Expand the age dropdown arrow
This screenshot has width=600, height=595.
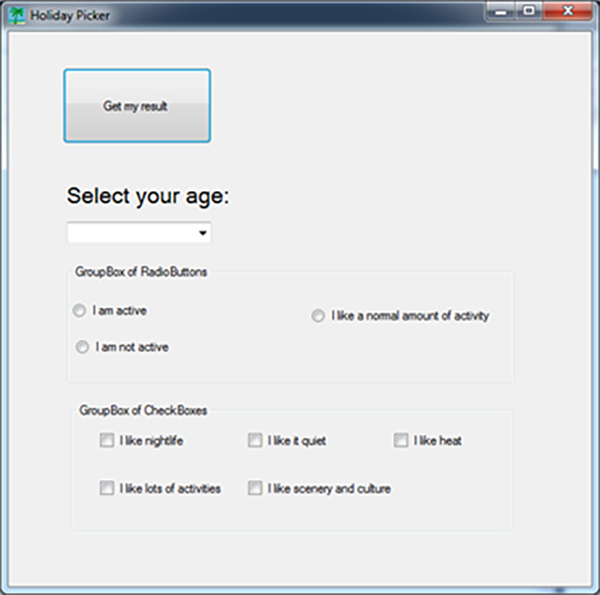[203, 233]
